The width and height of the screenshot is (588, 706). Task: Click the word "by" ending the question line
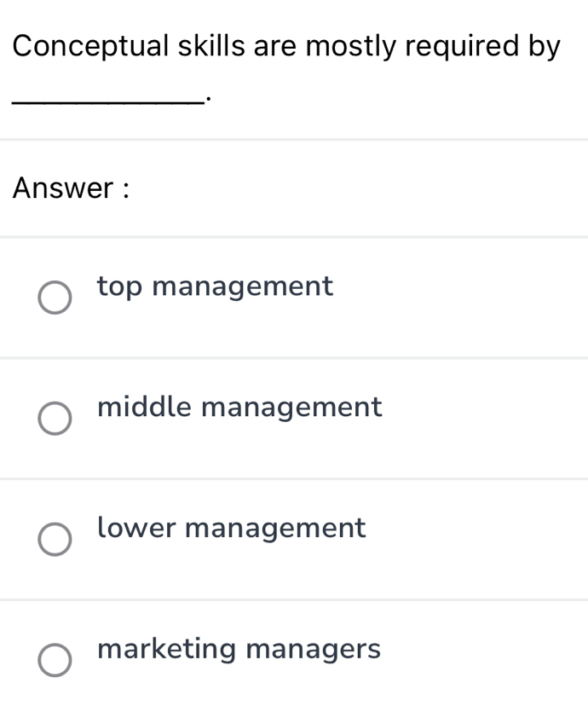click(x=545, y=45)
